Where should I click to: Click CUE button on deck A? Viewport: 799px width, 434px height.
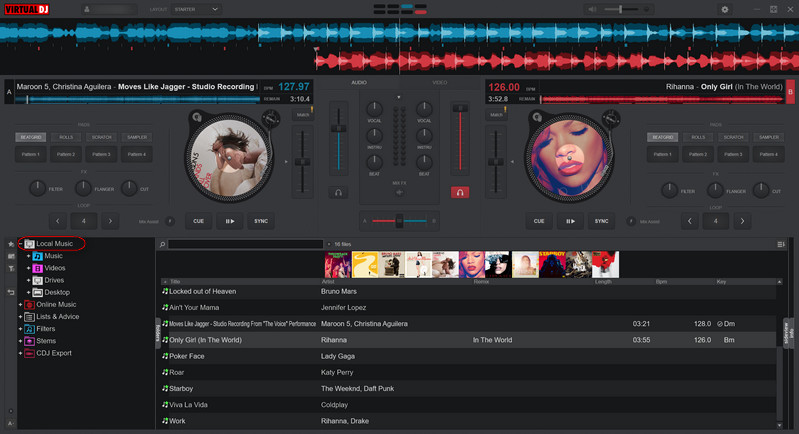coord(198,221)
